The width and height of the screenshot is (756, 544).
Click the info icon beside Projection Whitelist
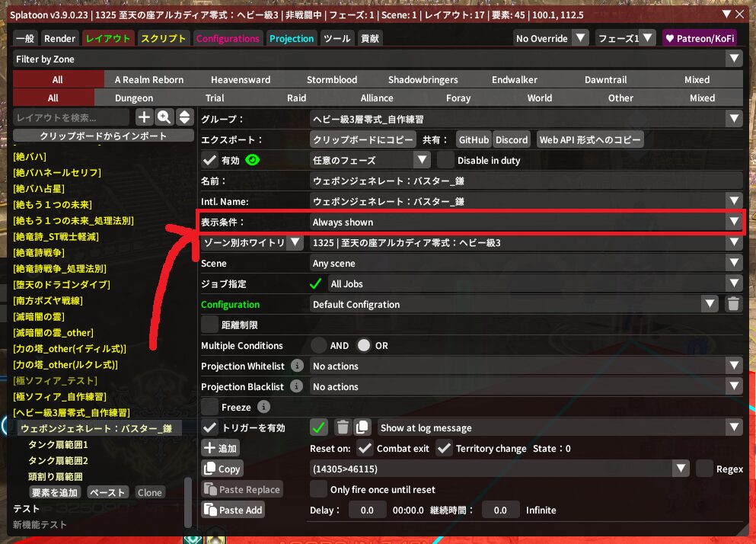[x=297, y=366]
